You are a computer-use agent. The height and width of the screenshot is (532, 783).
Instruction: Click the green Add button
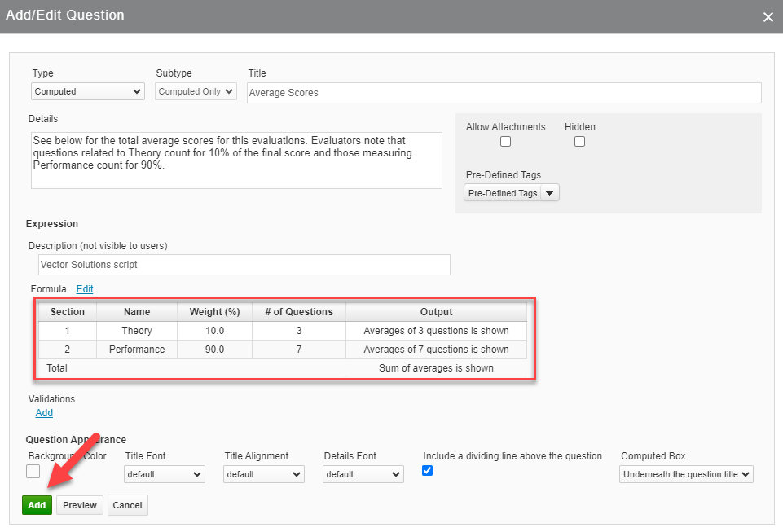coord(37,505)
